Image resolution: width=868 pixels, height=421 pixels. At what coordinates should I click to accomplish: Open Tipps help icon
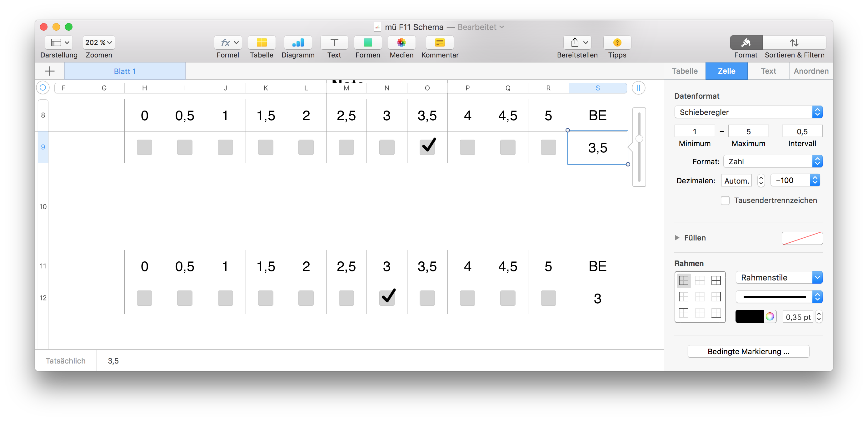pos(617,42)
